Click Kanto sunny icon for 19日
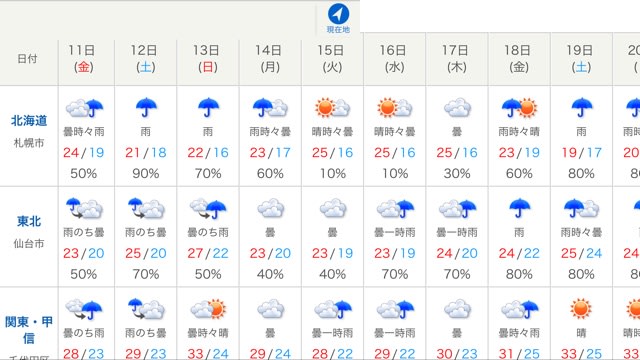 (581, 309)
